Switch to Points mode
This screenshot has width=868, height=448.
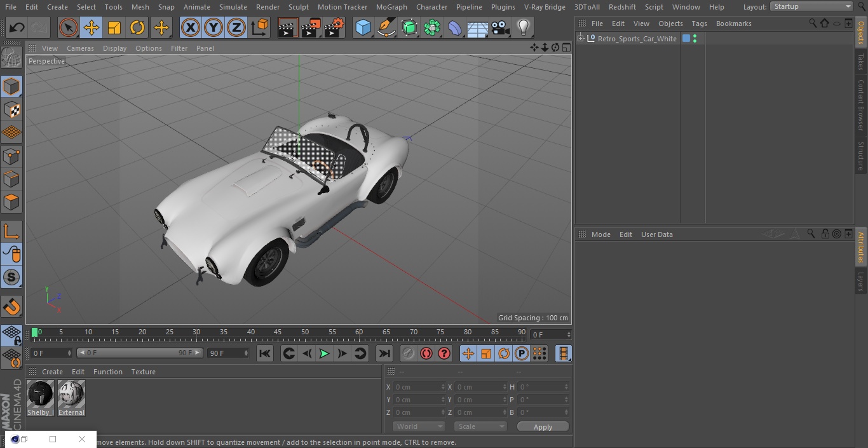tap(11, 156)
